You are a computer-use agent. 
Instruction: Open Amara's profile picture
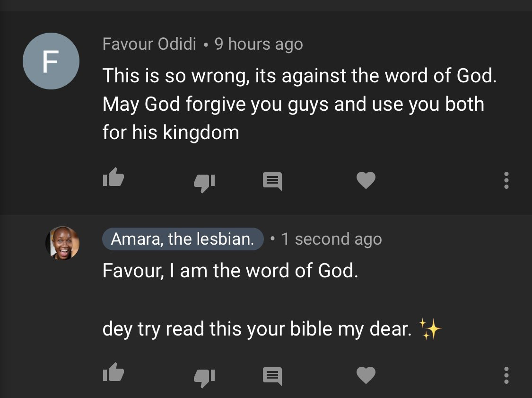point(62,243)
